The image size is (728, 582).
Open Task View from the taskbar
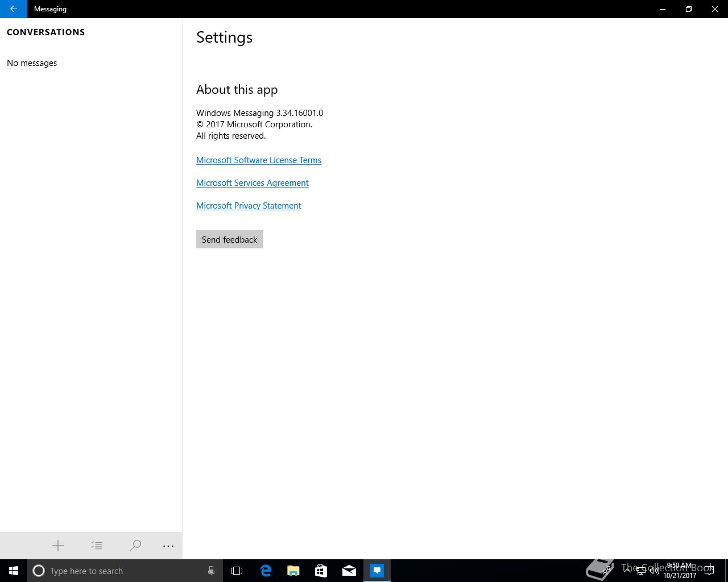coord(237,571)
